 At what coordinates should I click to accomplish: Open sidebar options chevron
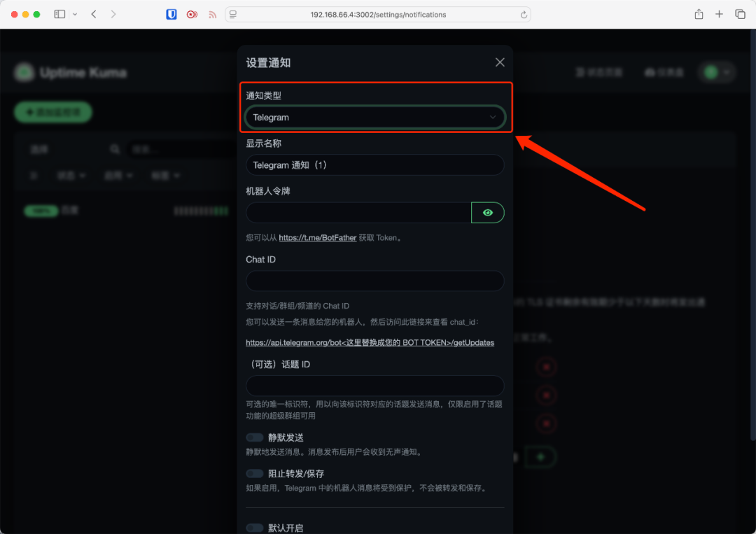coord(75,15)
